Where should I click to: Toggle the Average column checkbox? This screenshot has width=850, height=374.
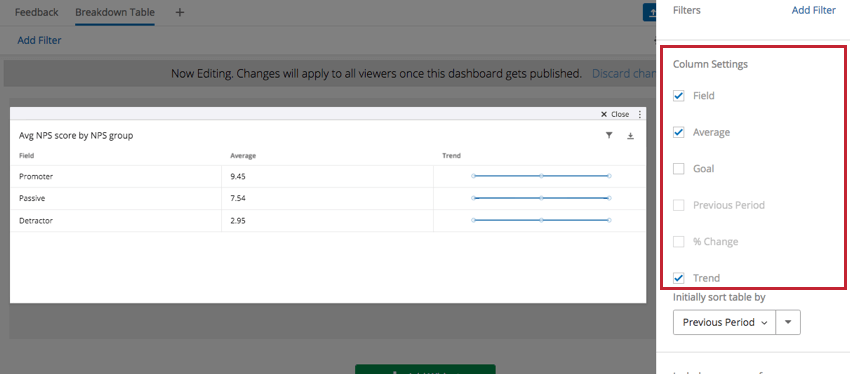pos(679,132)
